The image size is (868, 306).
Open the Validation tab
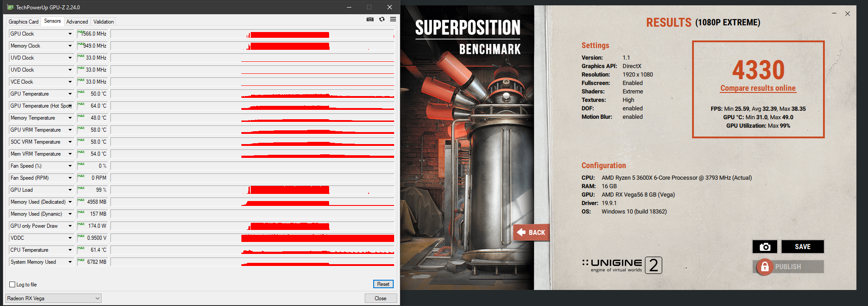[104, 22]
